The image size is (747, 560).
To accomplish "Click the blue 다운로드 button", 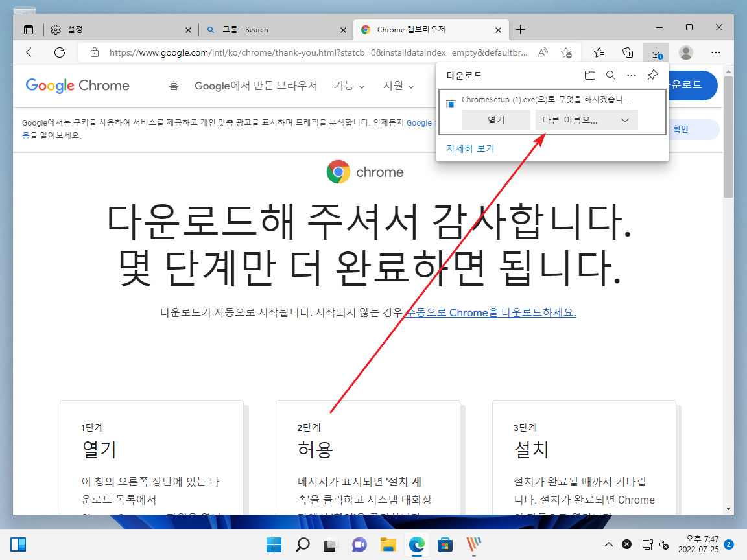I will coord(693,86).
